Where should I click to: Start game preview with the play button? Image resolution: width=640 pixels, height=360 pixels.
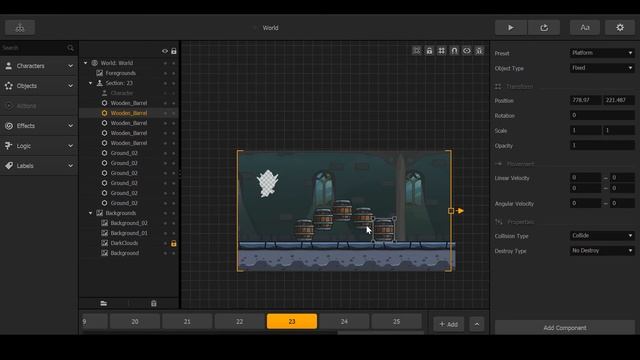point(511,28)
